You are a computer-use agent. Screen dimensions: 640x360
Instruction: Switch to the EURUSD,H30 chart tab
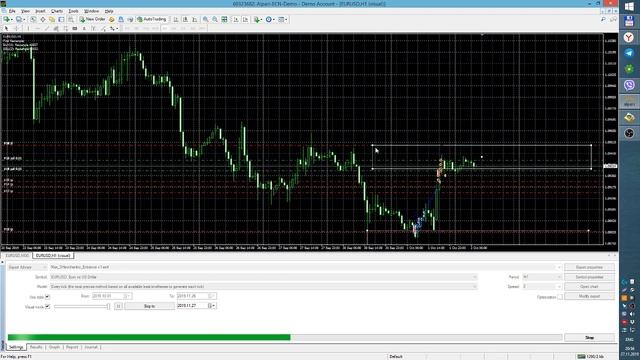[17, 256]
